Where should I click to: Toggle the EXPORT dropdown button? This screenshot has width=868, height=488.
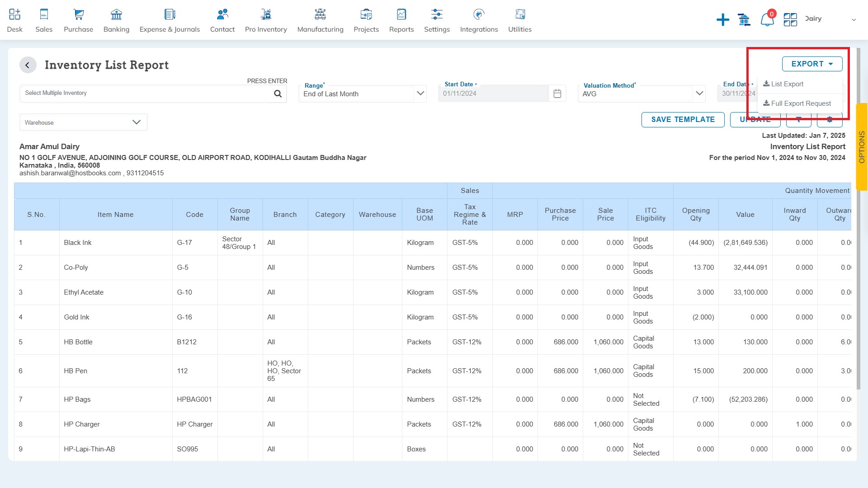point(812,64)
